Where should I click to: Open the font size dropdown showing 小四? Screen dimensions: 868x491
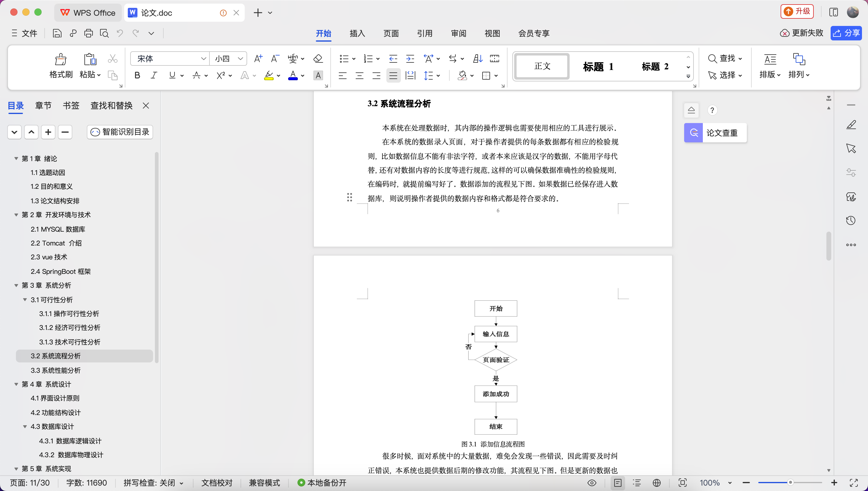point(240,59)
